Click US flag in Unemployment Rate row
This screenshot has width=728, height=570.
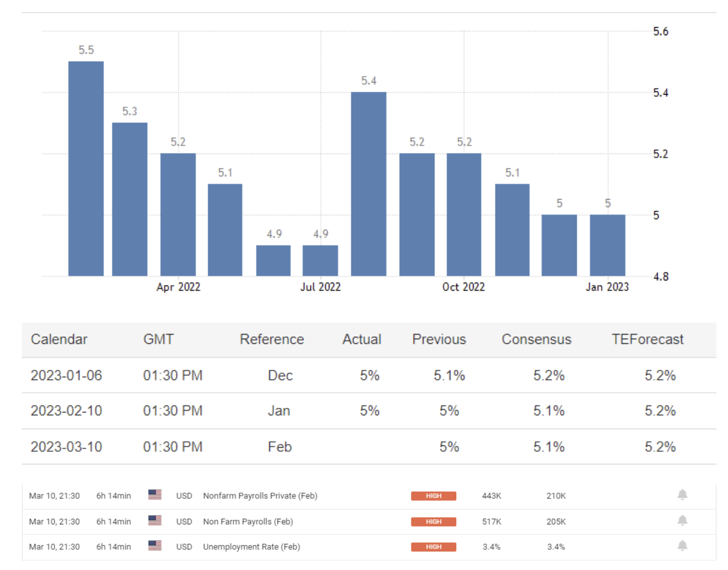(155, 546)
